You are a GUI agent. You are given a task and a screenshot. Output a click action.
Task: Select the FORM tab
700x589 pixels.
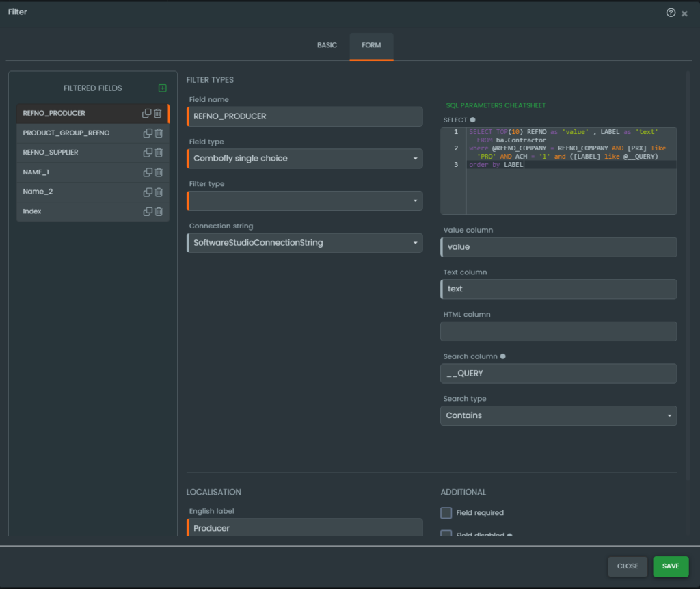pyautogui.click(x=371, y=46)
